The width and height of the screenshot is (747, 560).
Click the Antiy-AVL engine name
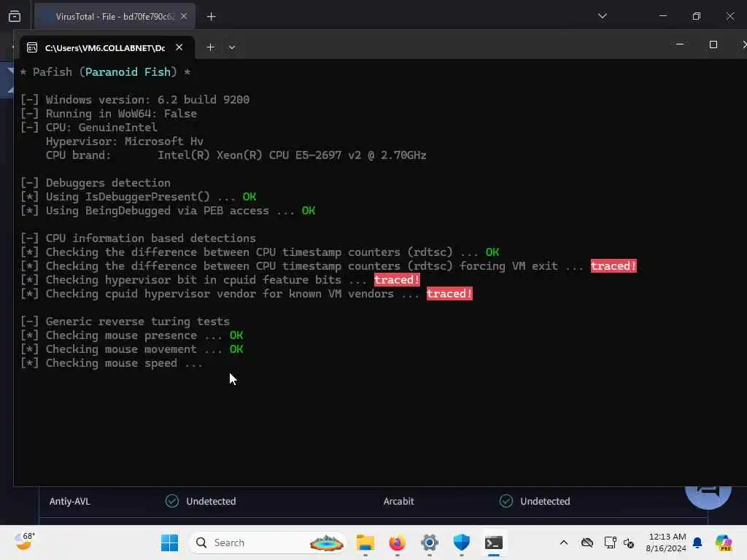(69, 502)
